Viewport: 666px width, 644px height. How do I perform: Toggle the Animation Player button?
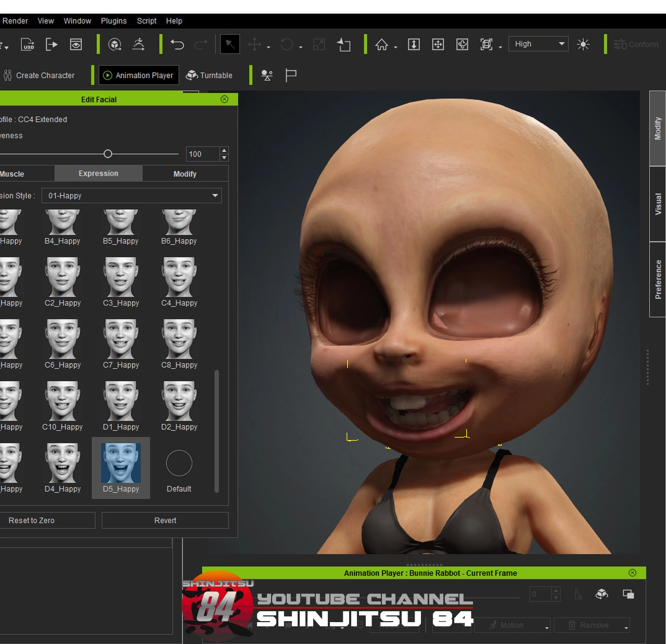[138, 75]
